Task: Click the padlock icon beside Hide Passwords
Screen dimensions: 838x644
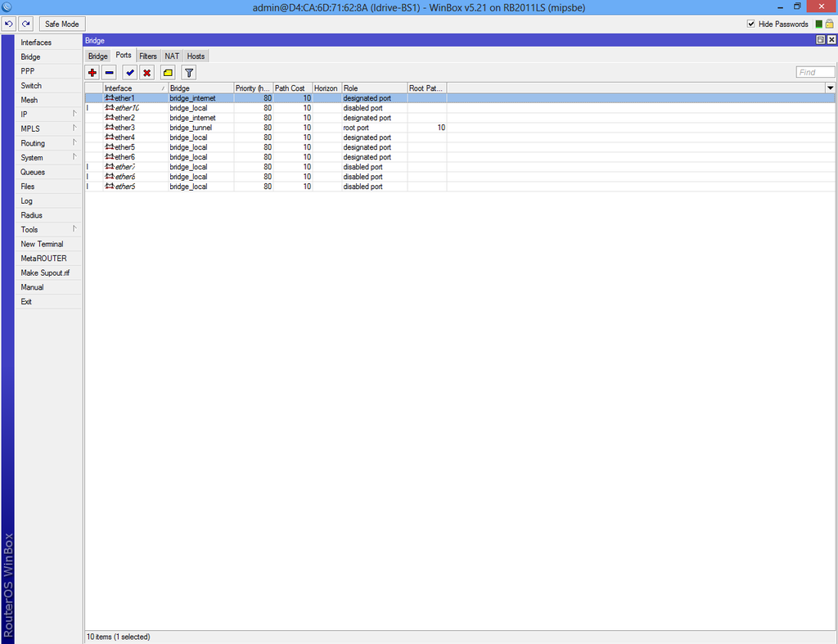Action: coord(830,24)
